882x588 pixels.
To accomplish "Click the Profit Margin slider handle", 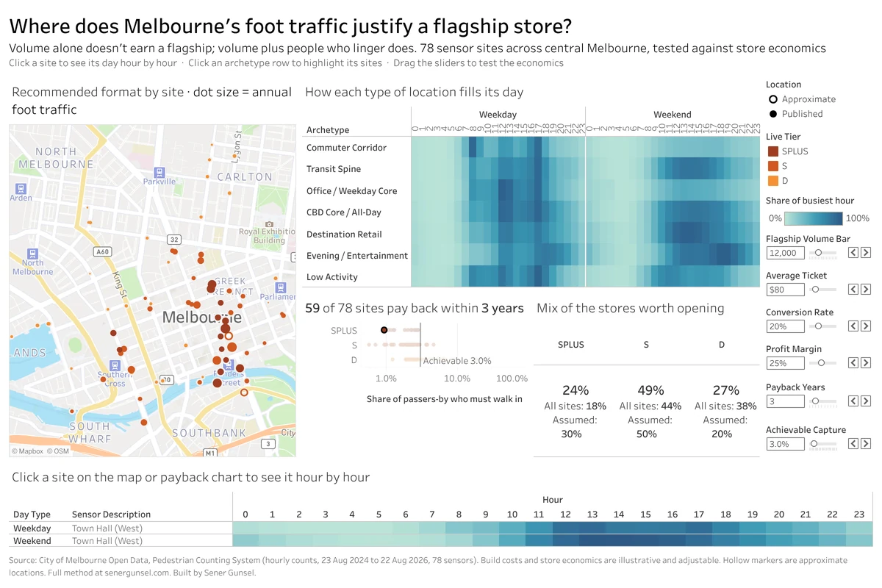I will pyautogui.click(x=822, y=363).
